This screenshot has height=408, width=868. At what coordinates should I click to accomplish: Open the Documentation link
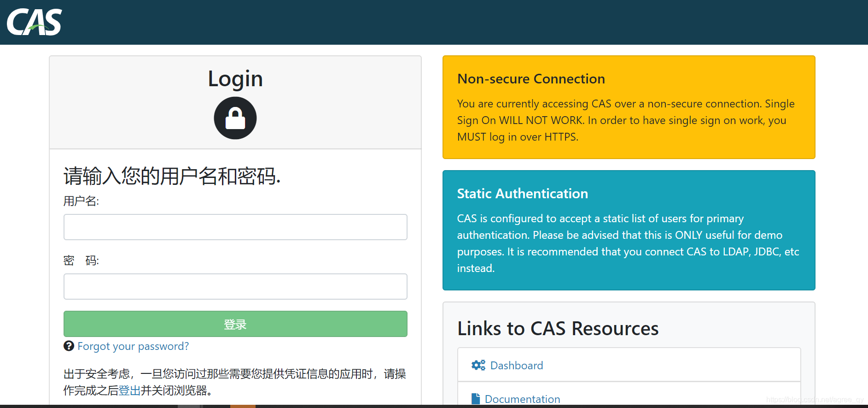click(523, 399)
